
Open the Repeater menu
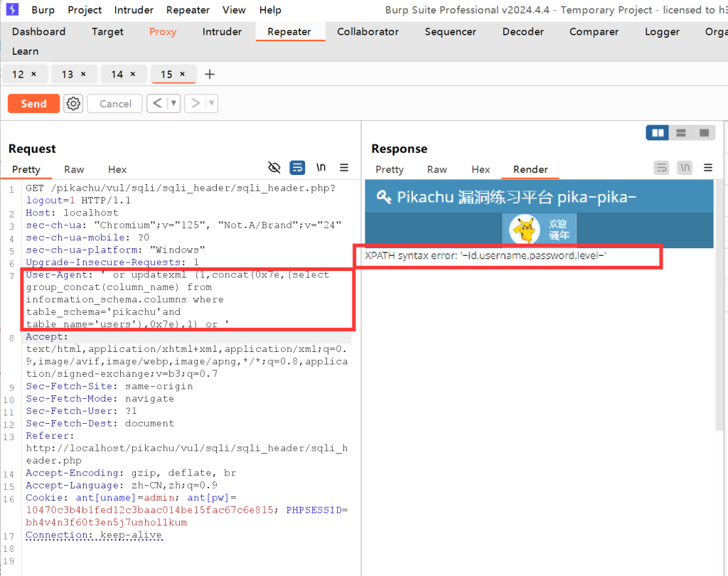pyautogui.click(x=188, y=10)
